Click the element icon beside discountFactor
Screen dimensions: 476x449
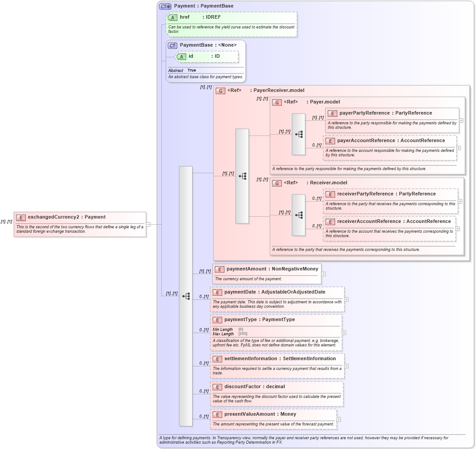[x=218, y=387]
